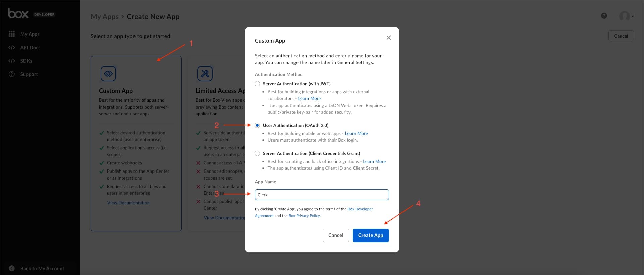Select Server Authentication (Client Credentials Grant) radio
Screen dimensions: 644x275
(257, 153)
